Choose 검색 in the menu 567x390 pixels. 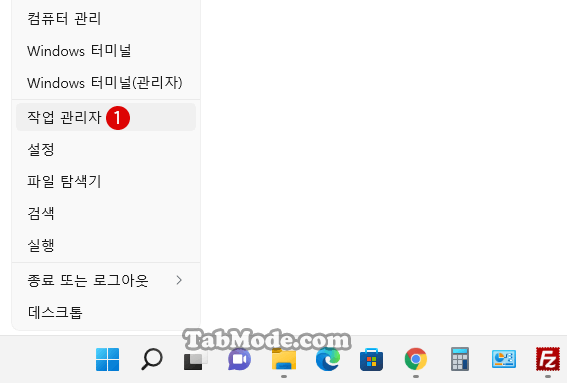pyautogui.click(x=106, y=213)
